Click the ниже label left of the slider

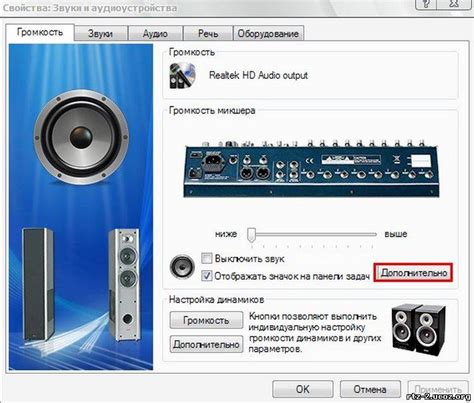226,234
